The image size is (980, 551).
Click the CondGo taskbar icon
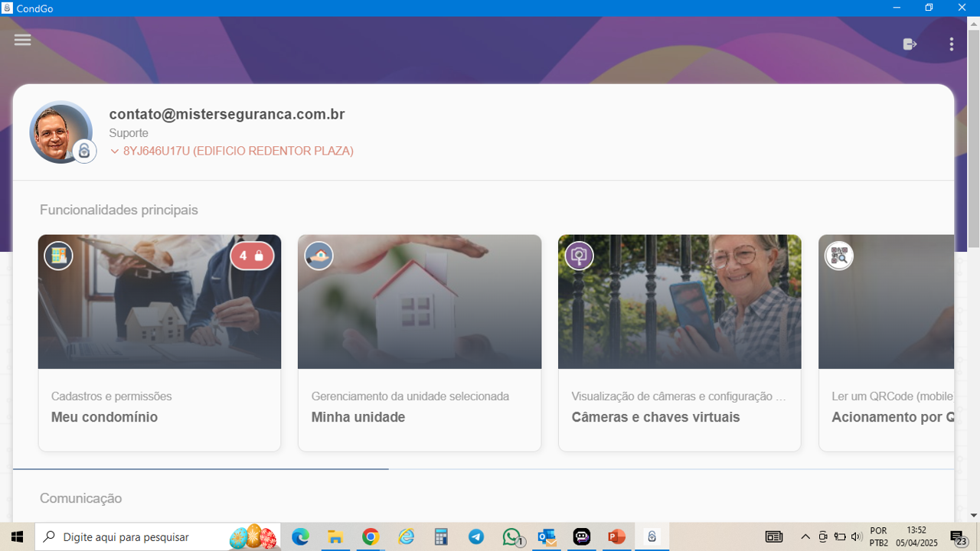[x=652, y=536]
